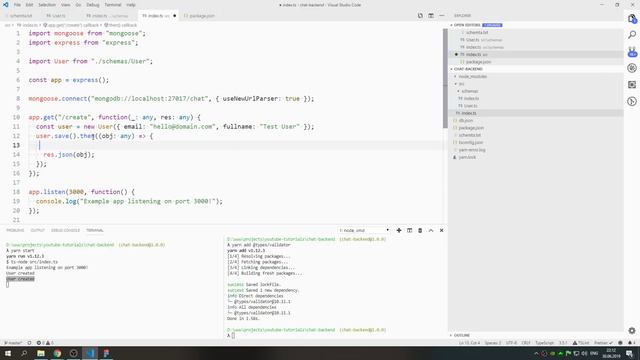Click the "1 UNSAVED" badge in Open Editors
This screenshot has height=360, width=640.
(x=492, y=25)
